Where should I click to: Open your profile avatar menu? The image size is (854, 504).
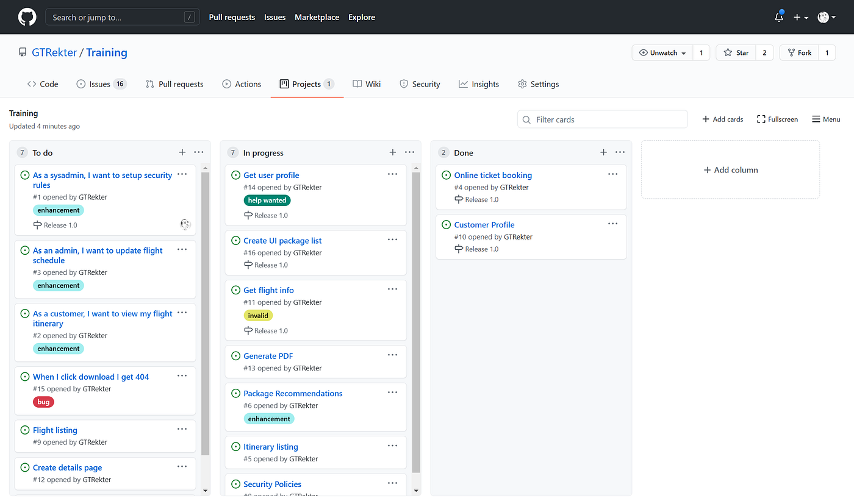826,17
